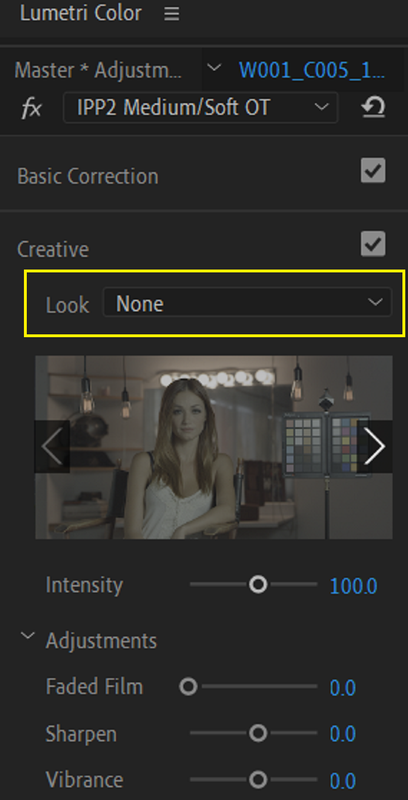Click the Sharpen slider handle
The image size is (408, 800).
point(258,734)
